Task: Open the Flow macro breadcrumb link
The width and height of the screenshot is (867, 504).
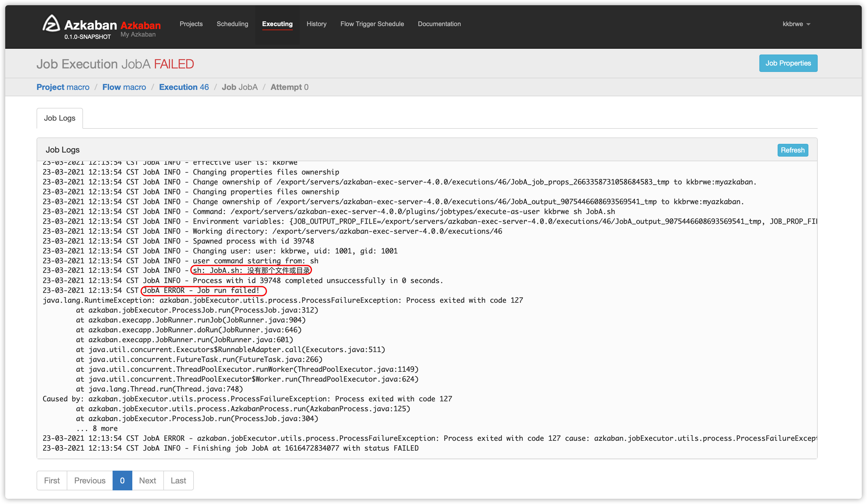Action: click(x=124, y=87)
